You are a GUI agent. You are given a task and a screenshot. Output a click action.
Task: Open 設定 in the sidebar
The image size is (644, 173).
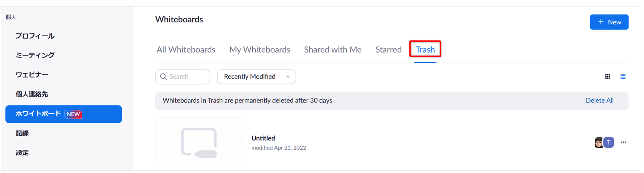[x=22, y=153]
